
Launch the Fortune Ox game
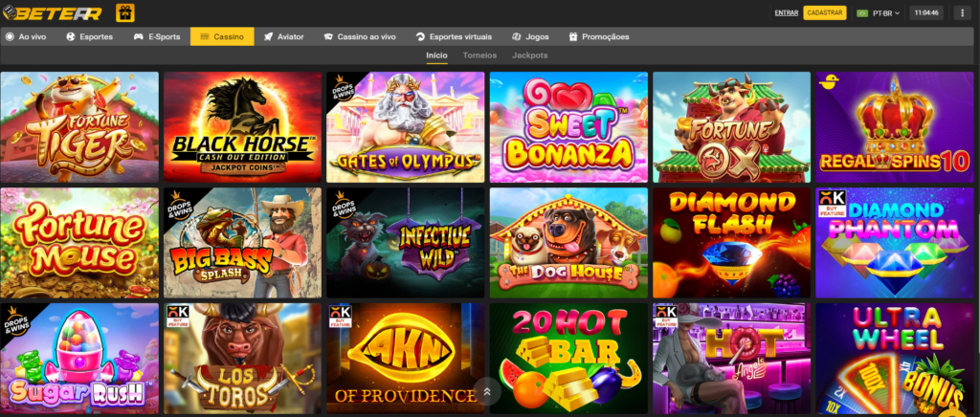click(732, 126)
